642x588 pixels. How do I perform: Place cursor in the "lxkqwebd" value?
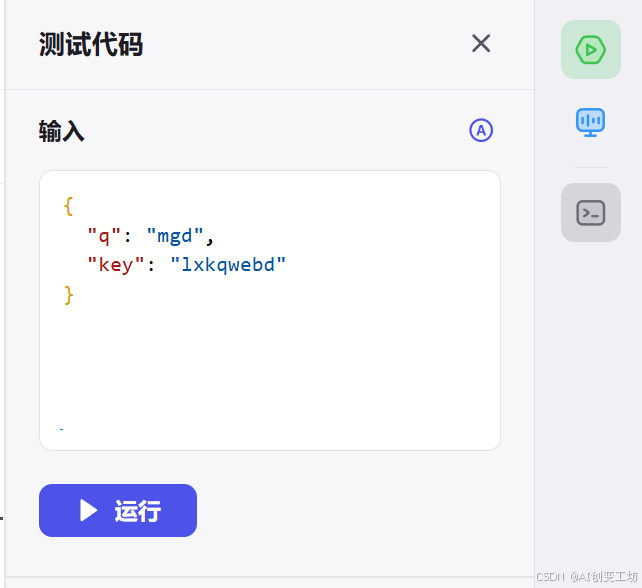[228, 265]
